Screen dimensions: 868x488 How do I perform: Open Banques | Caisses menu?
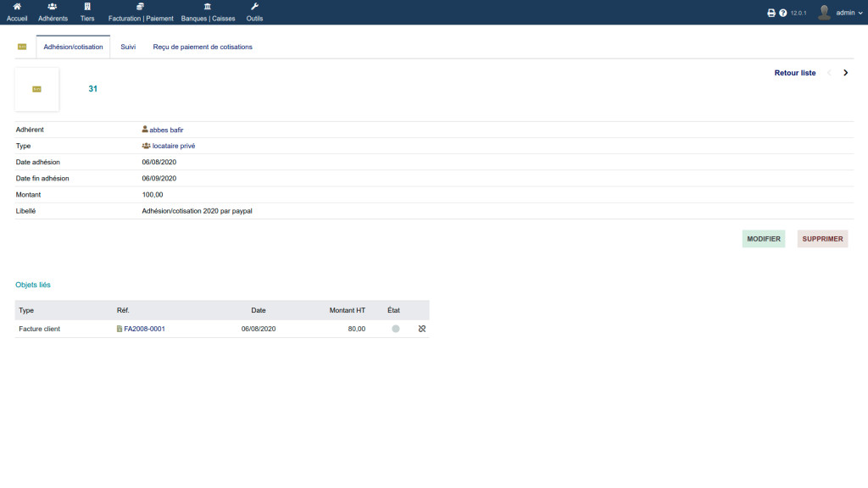[x=208, y=12]
